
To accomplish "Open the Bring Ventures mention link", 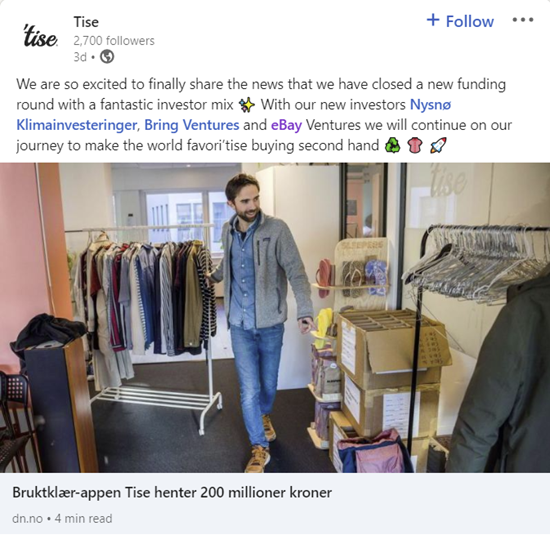I will point(192,125).
